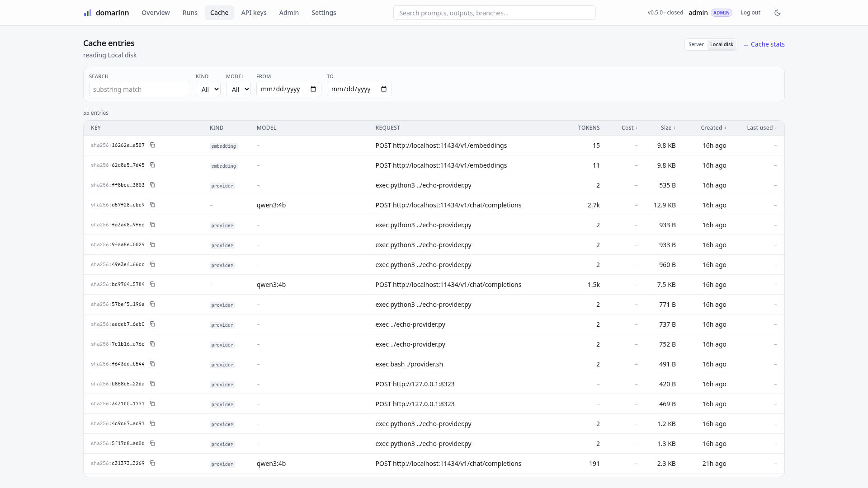Click the ADMIN role badge
868x488 pixels.
pyautogui.click(x=721, y=13)
